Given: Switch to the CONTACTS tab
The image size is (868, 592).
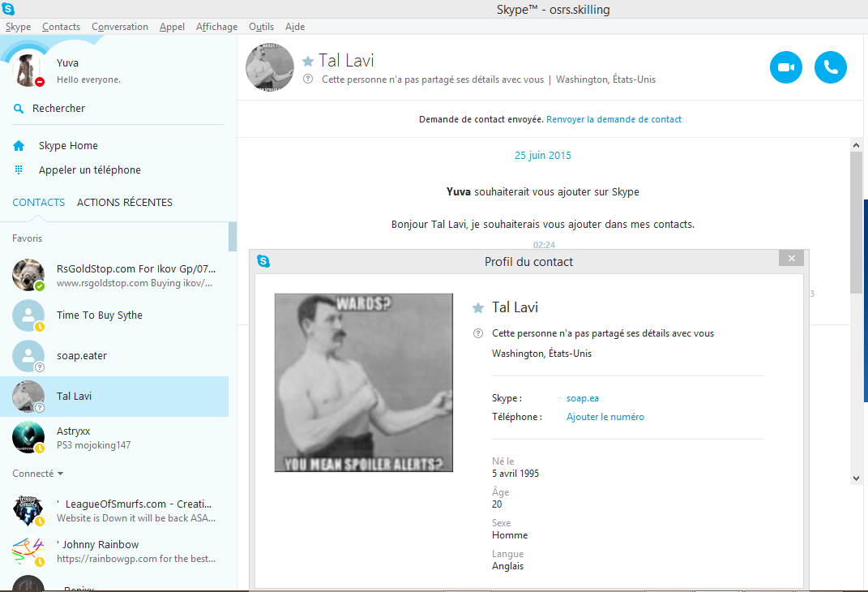Looking at the screenshot, I should [39, 202].
